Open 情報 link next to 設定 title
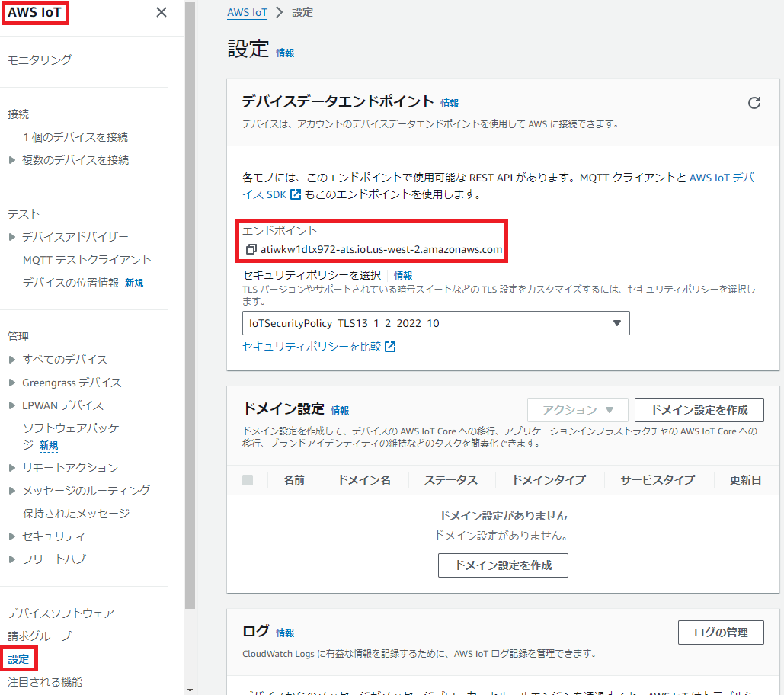This screenshot has height=695, width=784. click(x=285, y=53)
